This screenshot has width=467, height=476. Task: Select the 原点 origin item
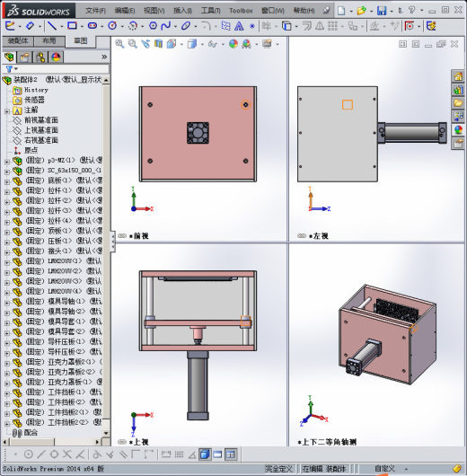click(x=31, y=150)
